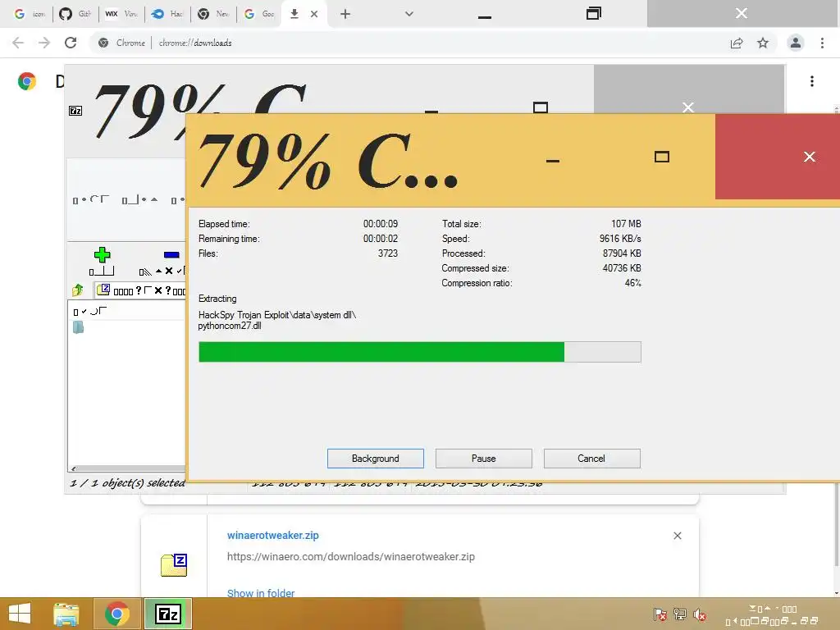Screen dimensions: 840x630
Task: Switch to the GitHub browser tab
Action: (x=75, y=14)
